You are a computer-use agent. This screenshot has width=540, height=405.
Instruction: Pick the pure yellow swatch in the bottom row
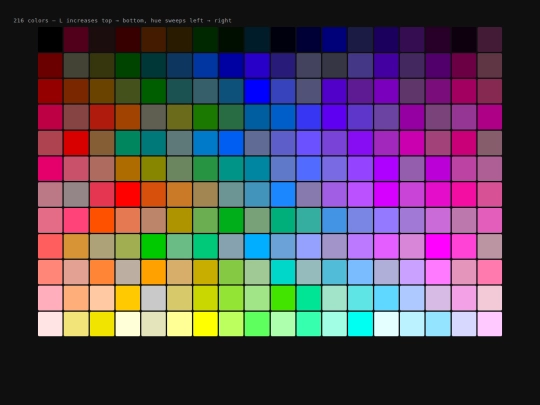click(x=205, y=324)
